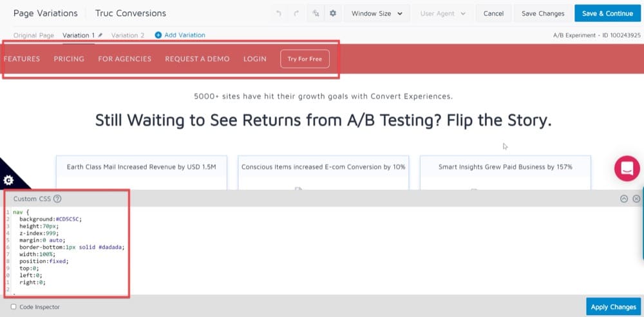Open the User Agent dropdown
This screenshot has height=317, width=644.
(443, 14)
